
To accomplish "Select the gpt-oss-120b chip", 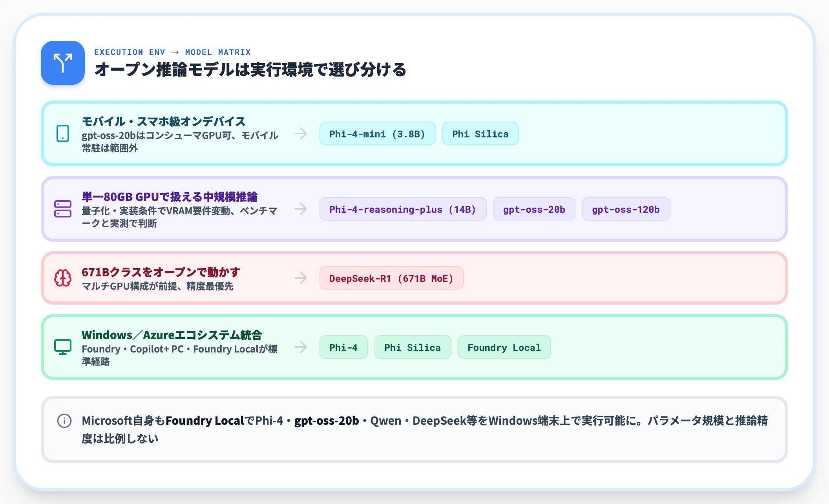I will point(626,209).
